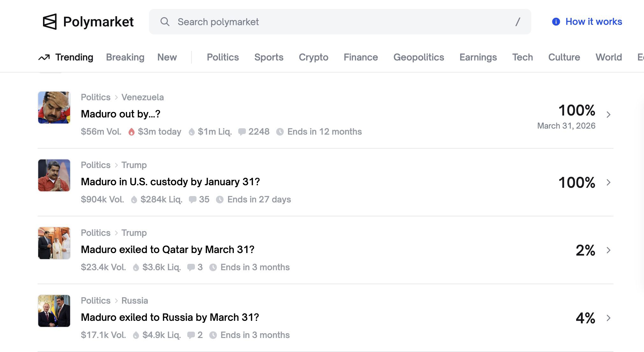Click the search magnifier icon

pyautogui.click(x=165, y=22)
